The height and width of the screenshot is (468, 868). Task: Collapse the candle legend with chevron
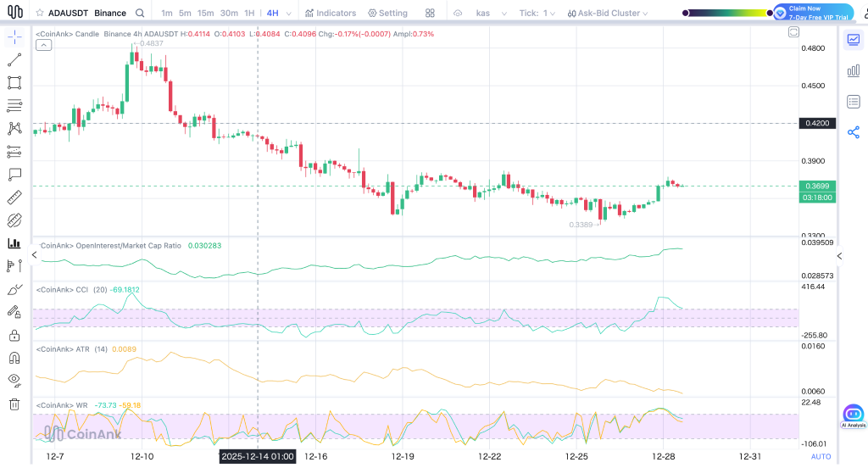44,46
